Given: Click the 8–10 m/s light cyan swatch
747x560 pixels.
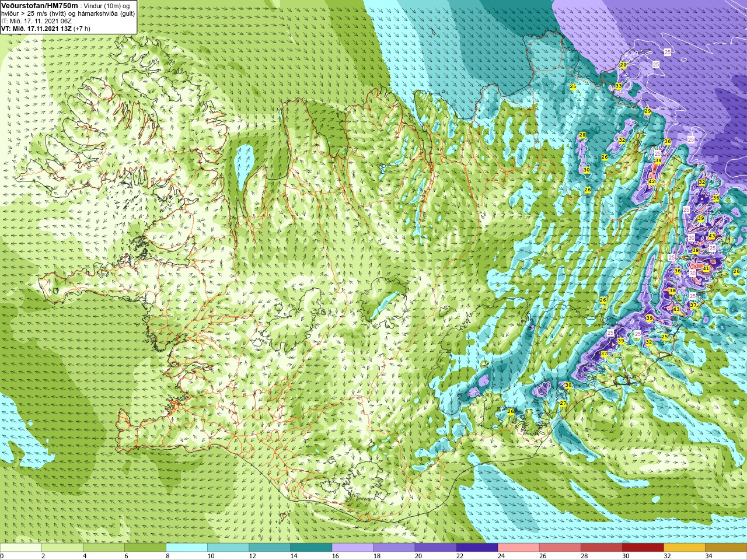Looking at the screenshot, I should [x=187, y=548].
